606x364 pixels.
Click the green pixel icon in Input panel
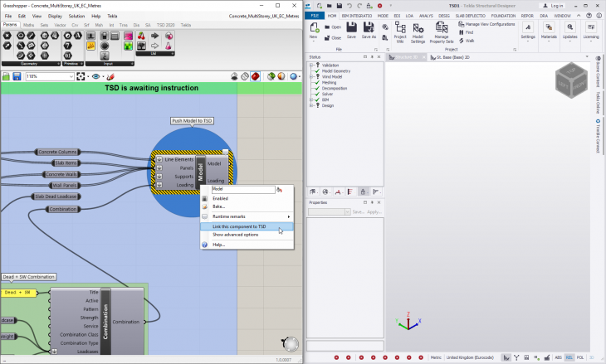pos(128,46)
